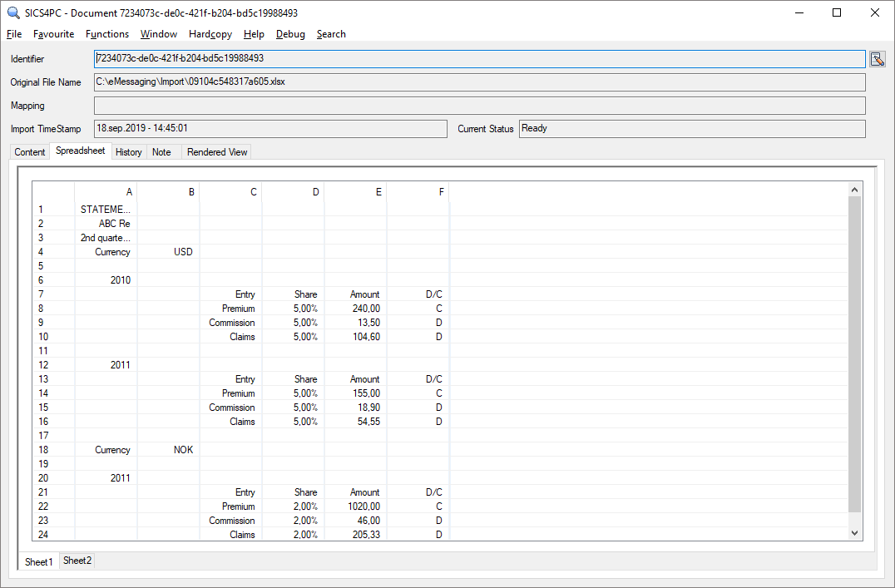The width and height of the screenshot is (895, 588).
Task: Click the cell containing USD
Action: tap(183, 251)
